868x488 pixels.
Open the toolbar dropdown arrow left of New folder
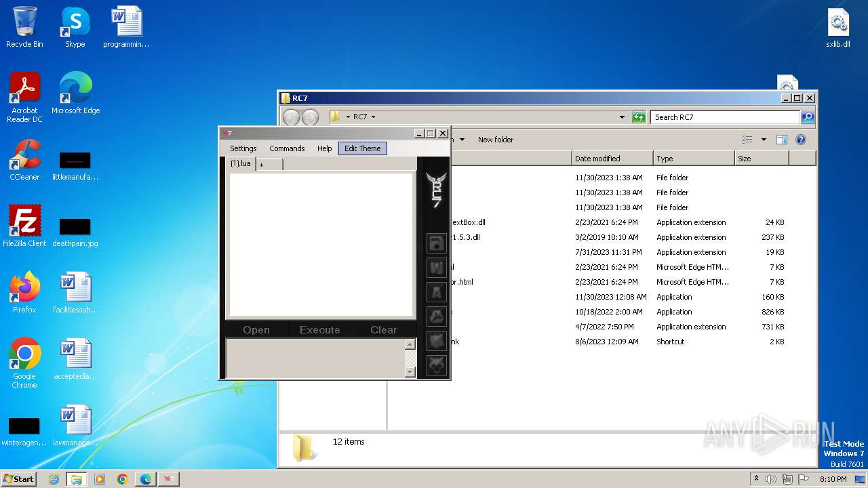coord(462,140)
